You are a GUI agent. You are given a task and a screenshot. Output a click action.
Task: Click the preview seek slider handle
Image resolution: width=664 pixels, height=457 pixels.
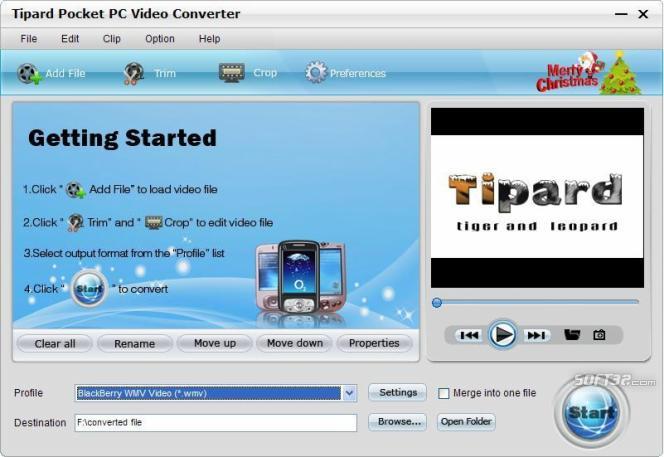[437, 302]
